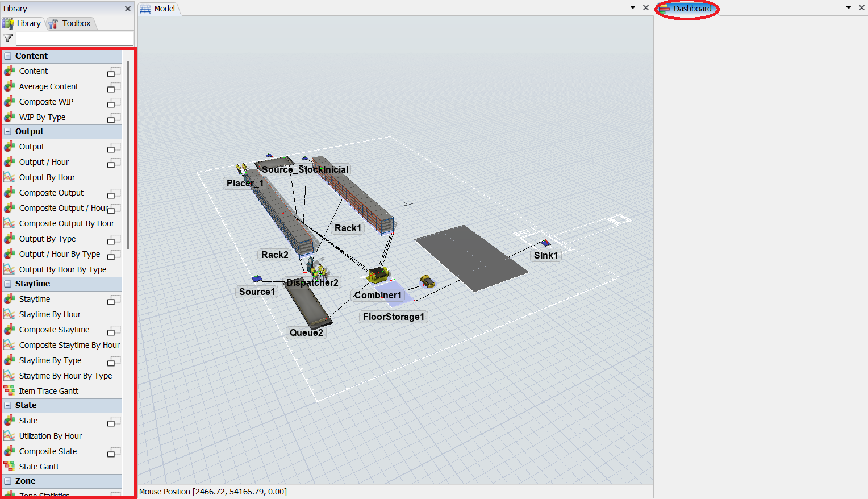Click the filter funnel icon in Library
Image resolution: width=868 pixels, height=499 pixels.
tap(8, 39)
